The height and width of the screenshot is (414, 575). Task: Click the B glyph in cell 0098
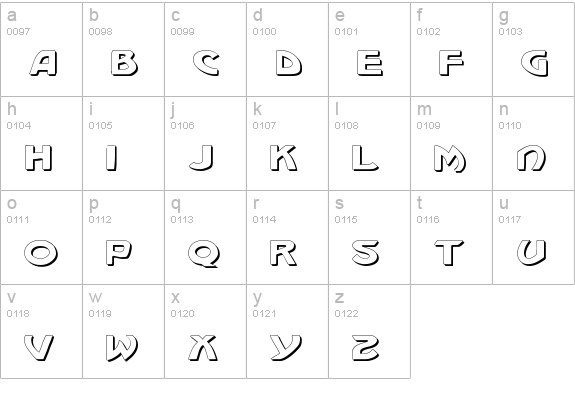coord(124,63)
